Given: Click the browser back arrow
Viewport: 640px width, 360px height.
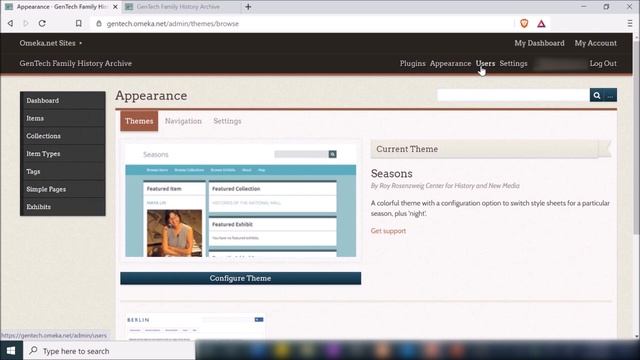Looking at the screenshot, I should pos(10,23).
